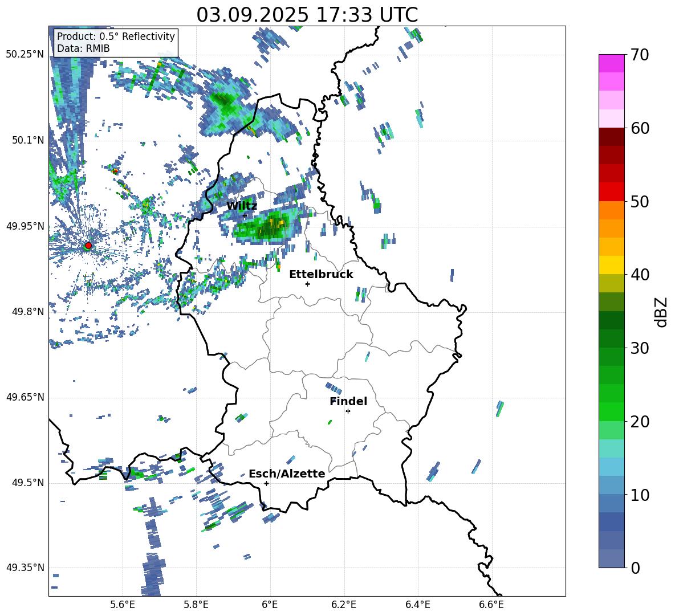Click the Esch/Alzette city label
The image size is (675, 616).
287,474
